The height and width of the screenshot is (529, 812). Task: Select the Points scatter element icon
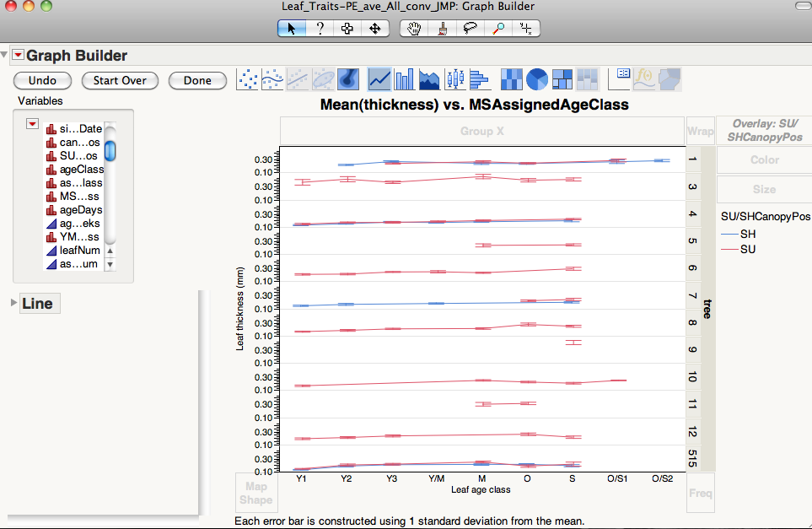point(248,79)
